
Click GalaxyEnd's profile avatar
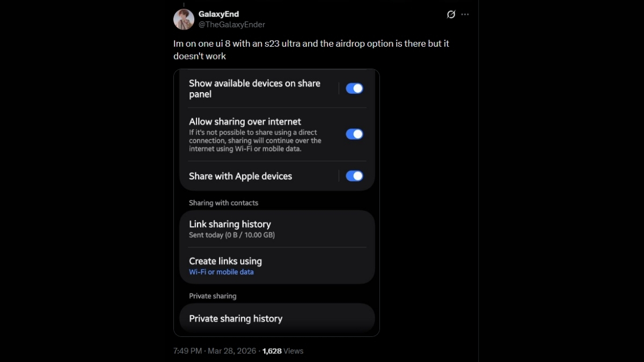184,19
